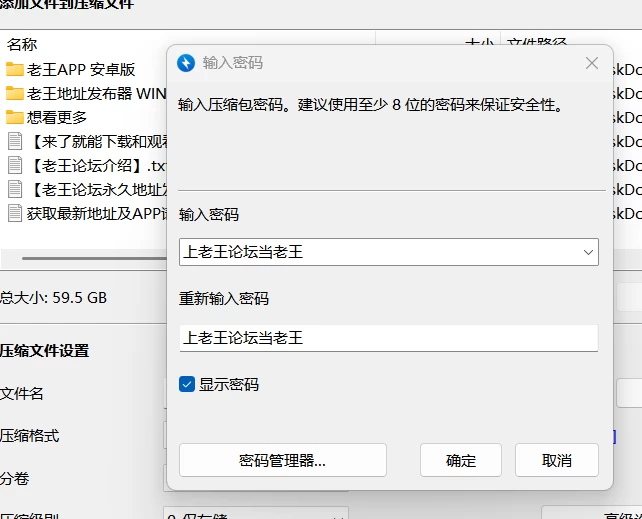Open the 输入密码 dropdown arrow
This screenshot has height=519, width=642.
[588, 252]
